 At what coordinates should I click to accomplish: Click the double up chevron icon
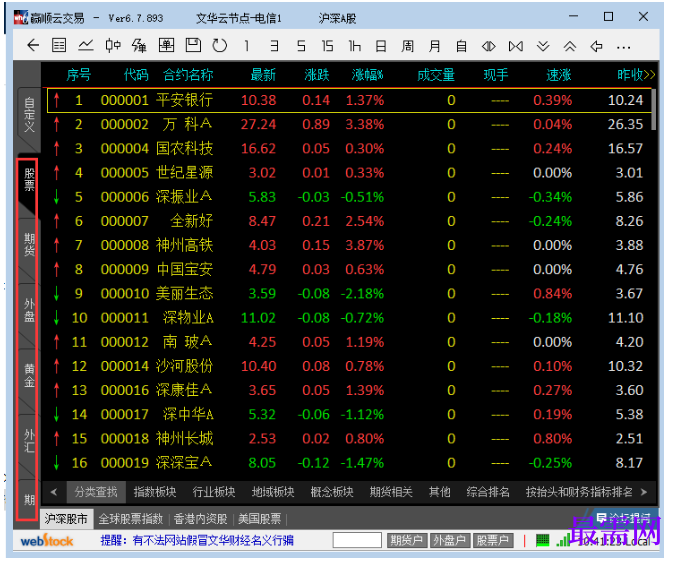(x=570, y=46)
